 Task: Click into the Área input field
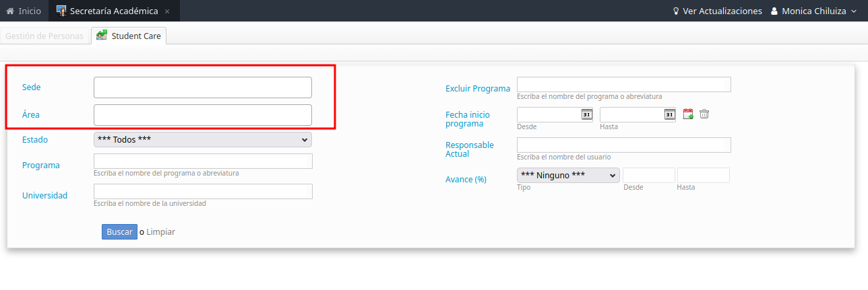tap(202, 115)
